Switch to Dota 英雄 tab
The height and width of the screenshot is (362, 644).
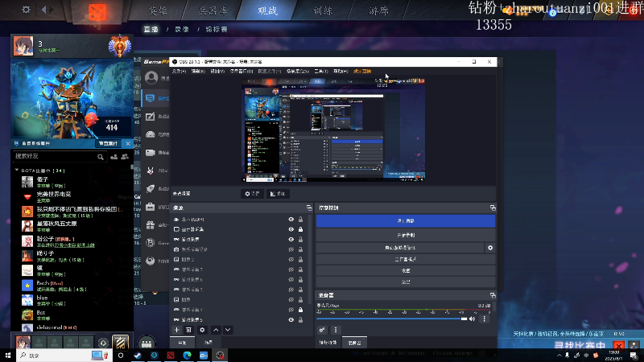click(x=158, y=10)
